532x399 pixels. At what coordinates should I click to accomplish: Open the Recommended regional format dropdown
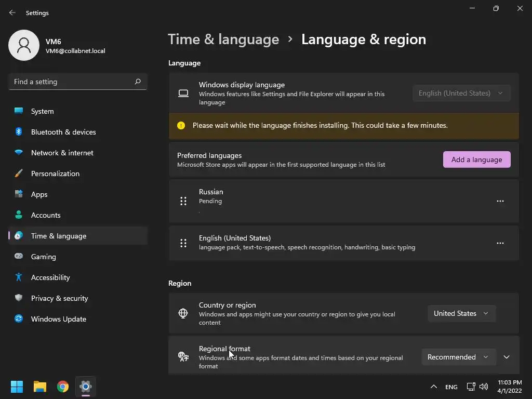[x=459, y=357]
